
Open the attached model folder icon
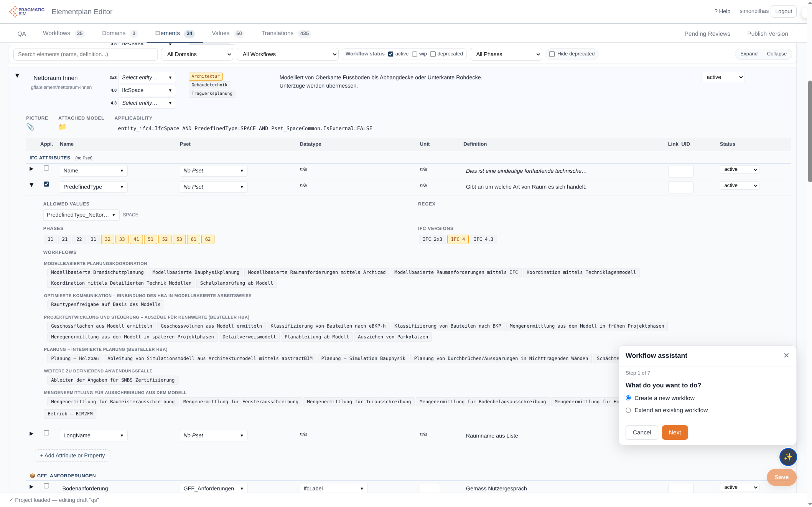click(x=63, y=127)
